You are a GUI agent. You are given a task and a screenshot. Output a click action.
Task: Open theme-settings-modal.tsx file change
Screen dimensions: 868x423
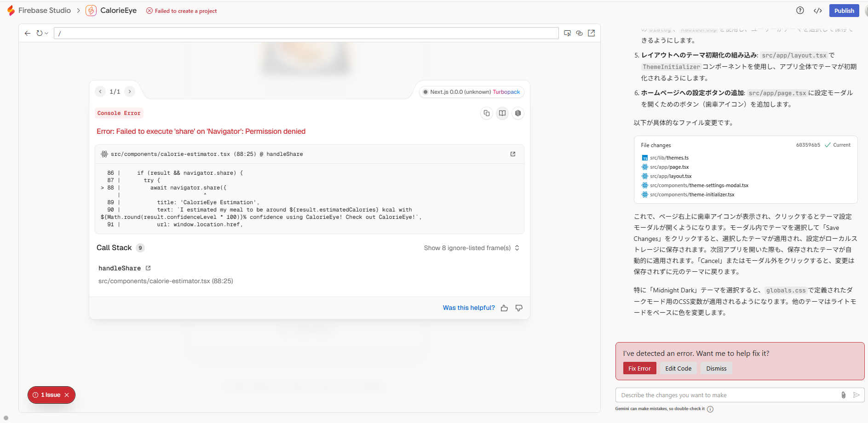click(x=699, y=185)
